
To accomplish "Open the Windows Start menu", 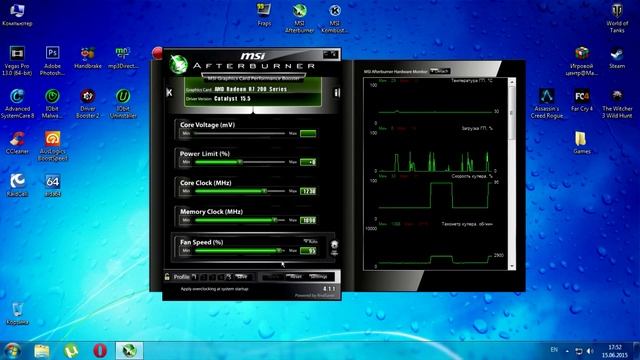I will [12, 351].
